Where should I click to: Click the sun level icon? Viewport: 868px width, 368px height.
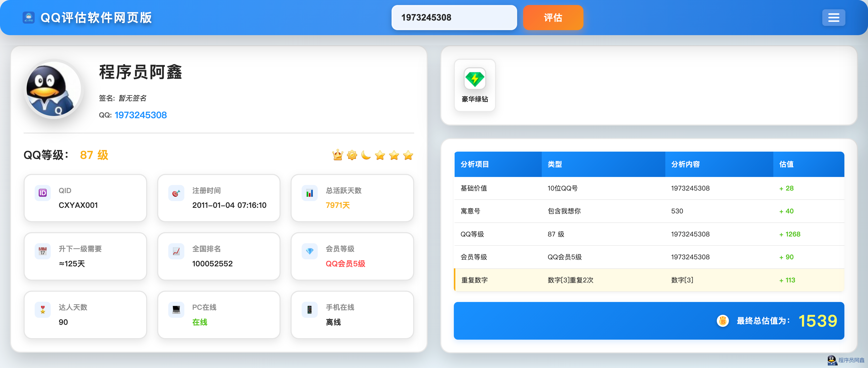352,155
